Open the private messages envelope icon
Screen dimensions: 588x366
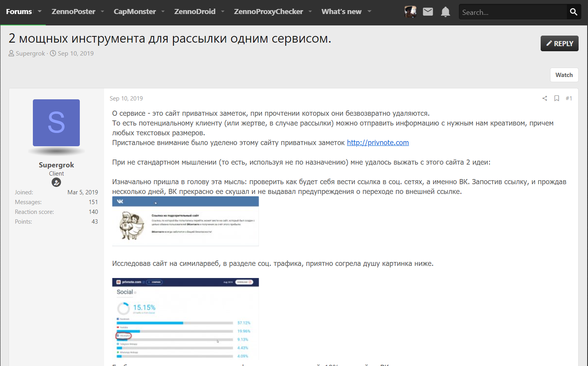click(x=428, y=12)
